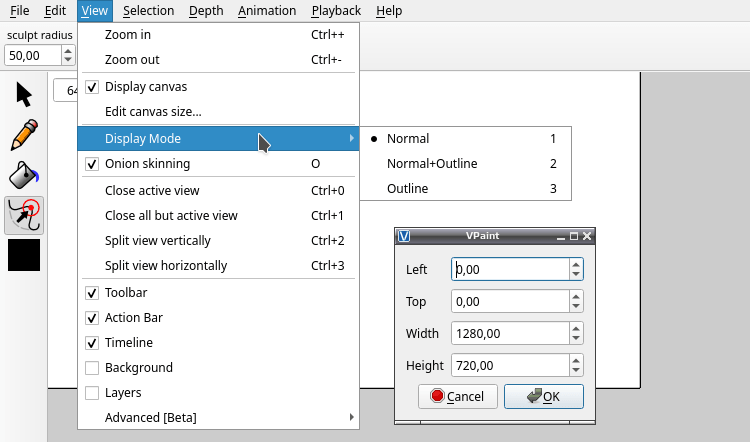Choose Split view vertically
750x442 pixels.
(218, 241)
